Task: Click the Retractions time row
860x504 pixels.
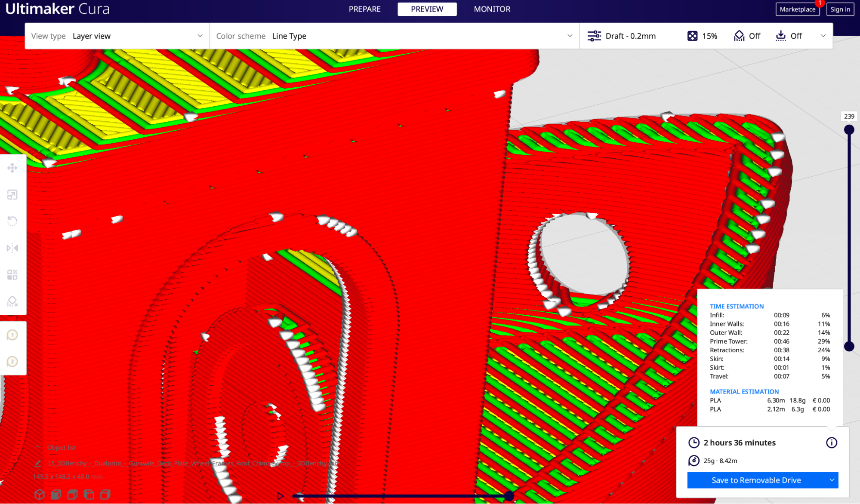Action: [770, 350]
